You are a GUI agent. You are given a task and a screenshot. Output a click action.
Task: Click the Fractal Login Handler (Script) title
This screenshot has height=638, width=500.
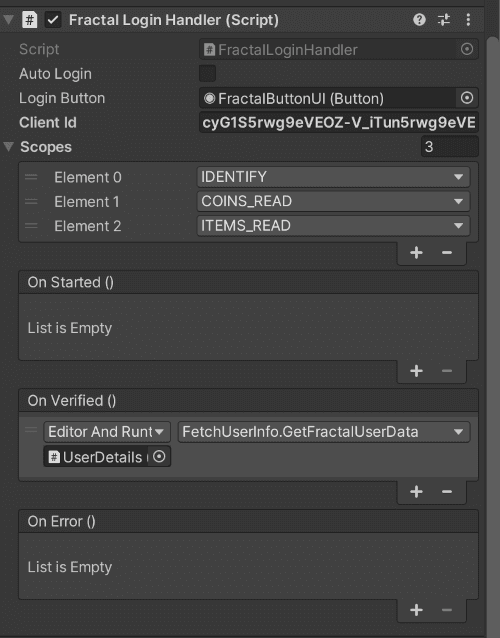[x=174, y=20]
